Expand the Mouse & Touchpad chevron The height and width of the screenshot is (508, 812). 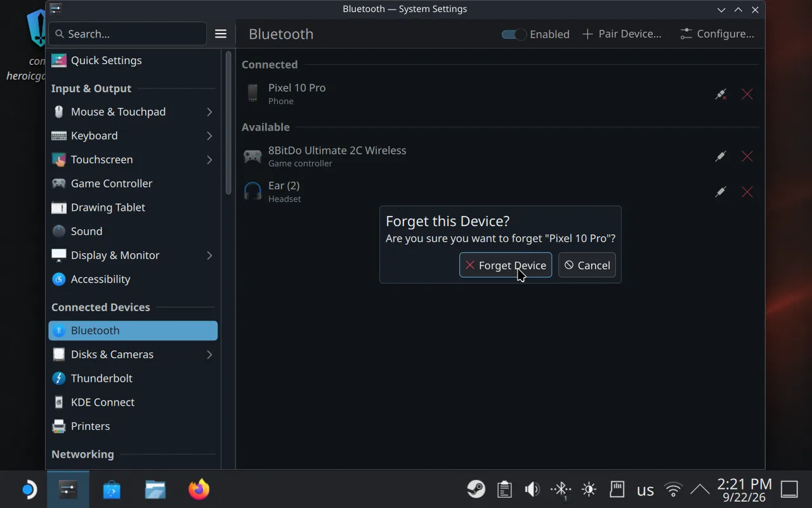point(209,112)
